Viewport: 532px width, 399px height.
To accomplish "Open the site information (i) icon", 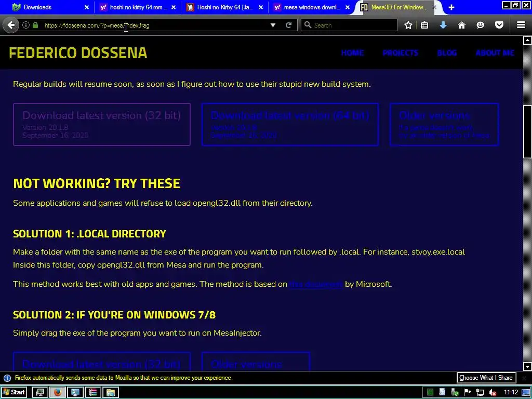I will click(x=26, y=25).
